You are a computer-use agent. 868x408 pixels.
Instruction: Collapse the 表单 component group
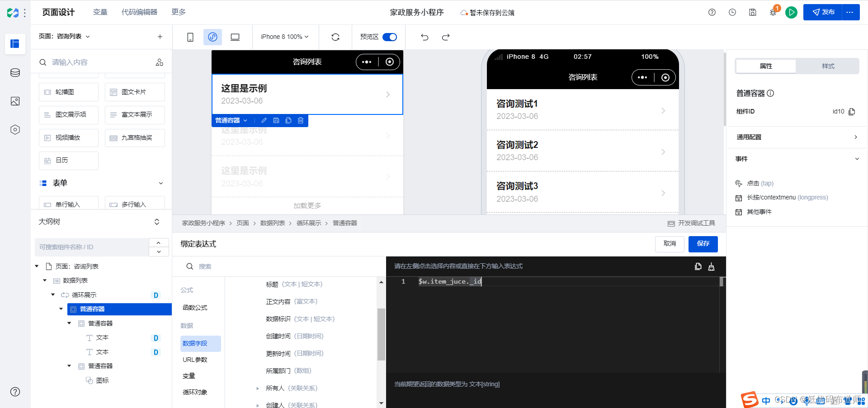pos(161,183)
